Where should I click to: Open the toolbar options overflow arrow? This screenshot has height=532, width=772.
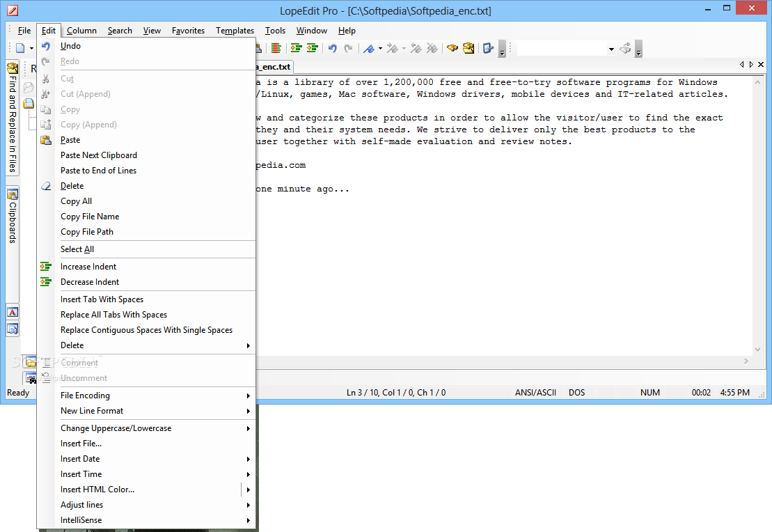502,49
